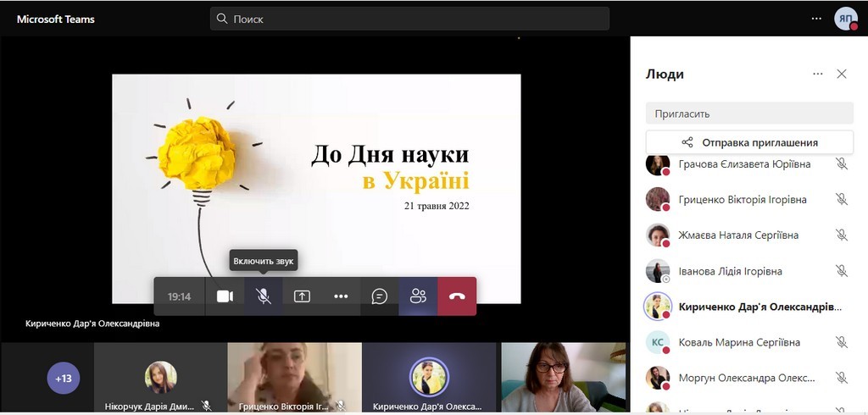Click the Поиск search field

tap(409, 19)
